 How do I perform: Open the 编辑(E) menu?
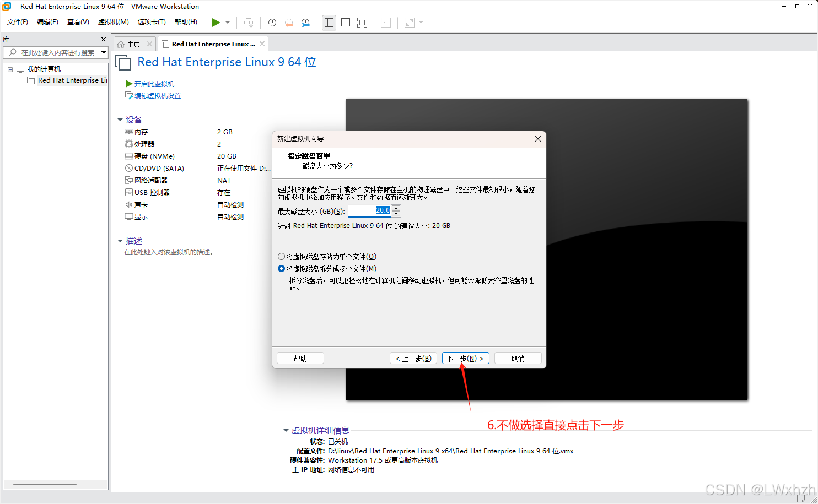coord(47,22)
